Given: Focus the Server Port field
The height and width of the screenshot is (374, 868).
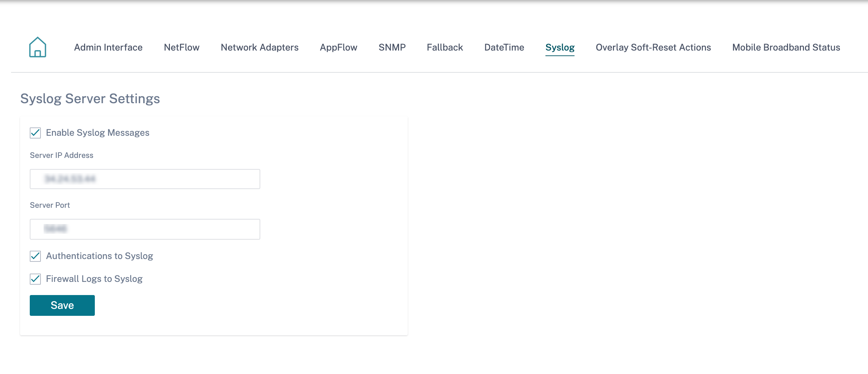Looking at the screenshot, I should (145, 229).
